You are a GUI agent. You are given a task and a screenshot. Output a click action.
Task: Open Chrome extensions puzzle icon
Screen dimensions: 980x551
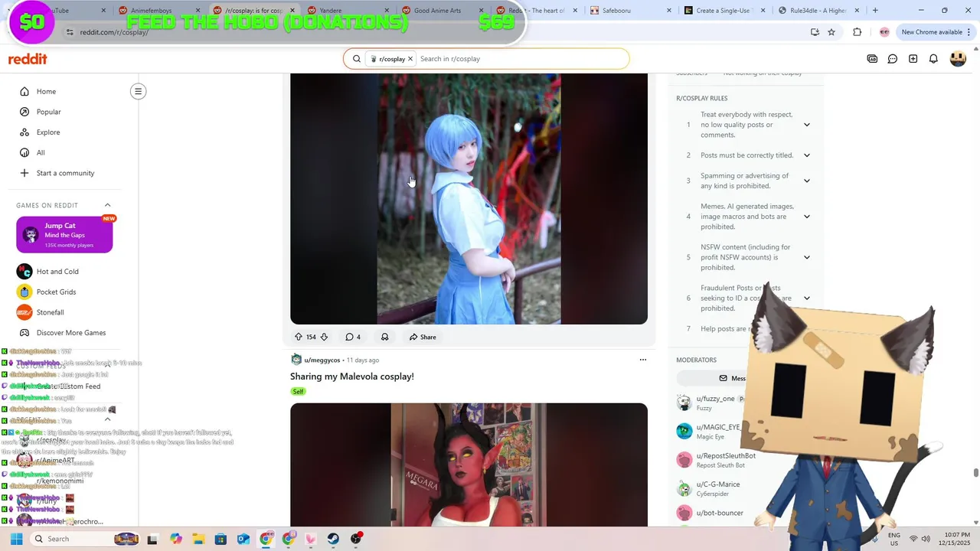coord(857,32)
